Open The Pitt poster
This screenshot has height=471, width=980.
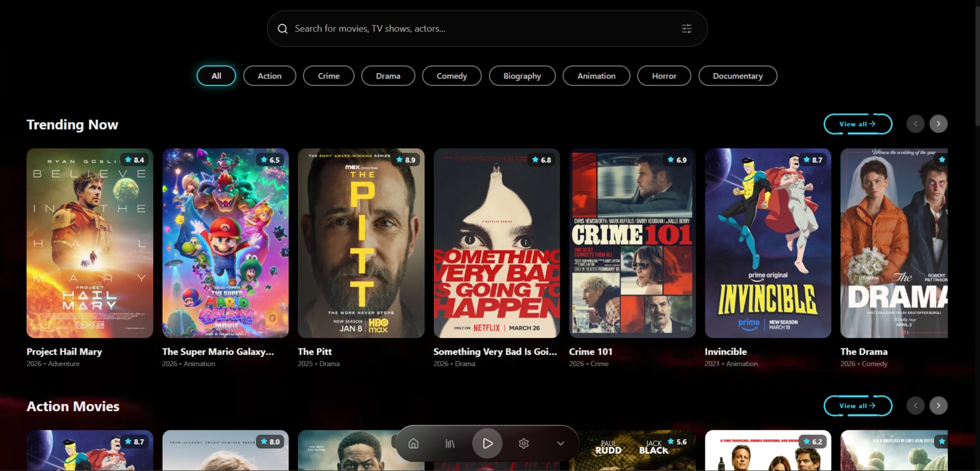point(361,243)
